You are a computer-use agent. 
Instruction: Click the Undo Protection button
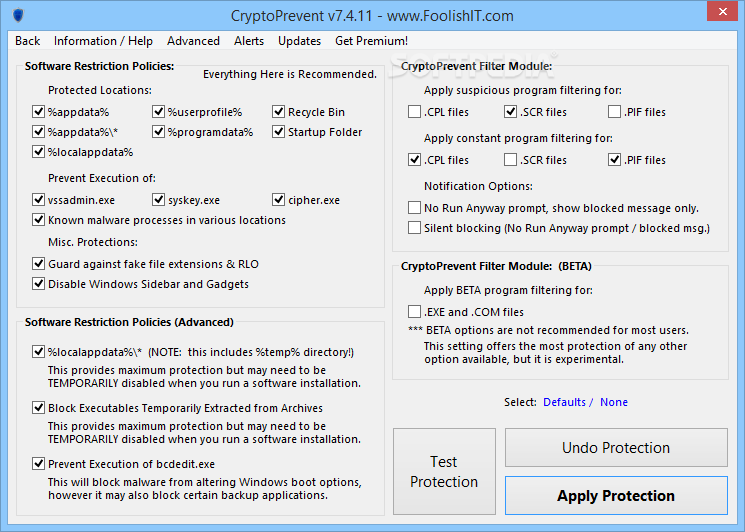[x=616, y=447]
